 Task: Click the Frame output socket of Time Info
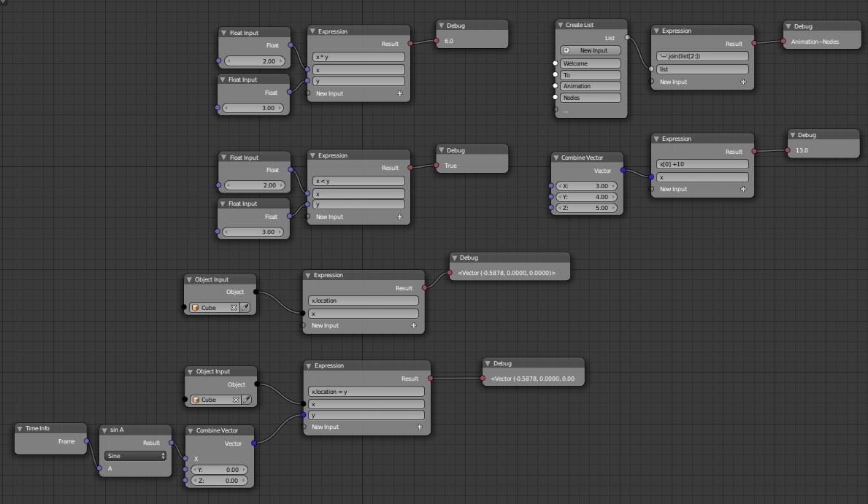(86, 441)
